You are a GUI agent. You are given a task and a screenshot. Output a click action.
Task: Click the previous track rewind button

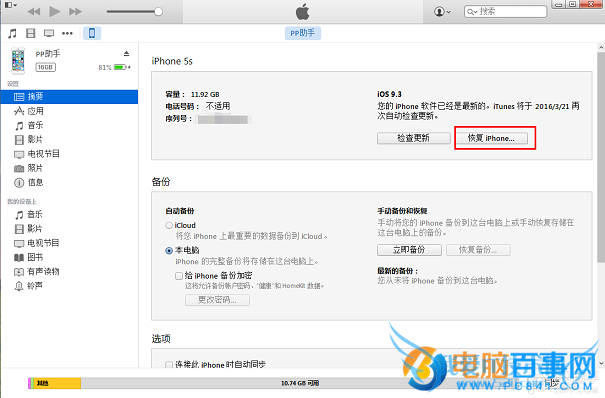34,12
